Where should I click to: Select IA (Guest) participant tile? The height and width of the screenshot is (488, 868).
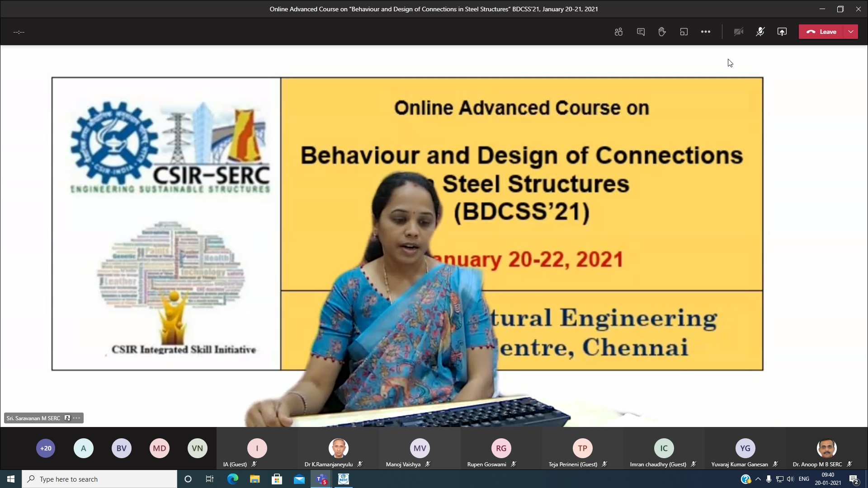point(257,448)
